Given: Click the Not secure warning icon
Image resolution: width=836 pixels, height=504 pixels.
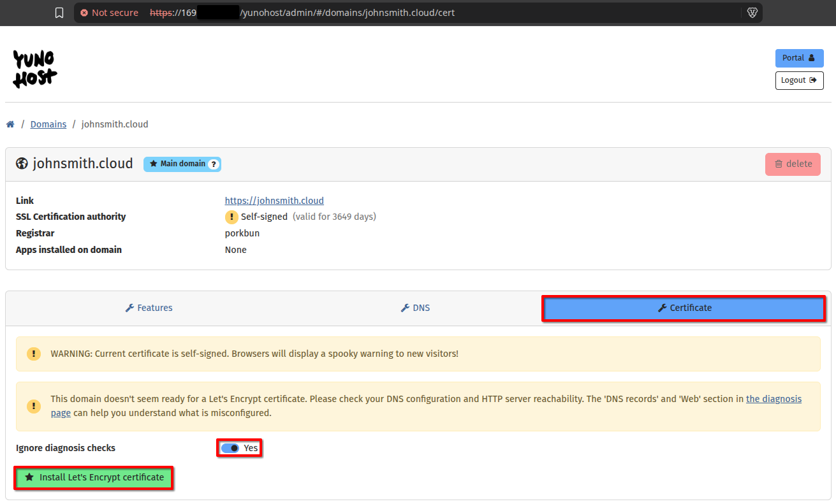Looking at the screenshot, I should (84, 13).
